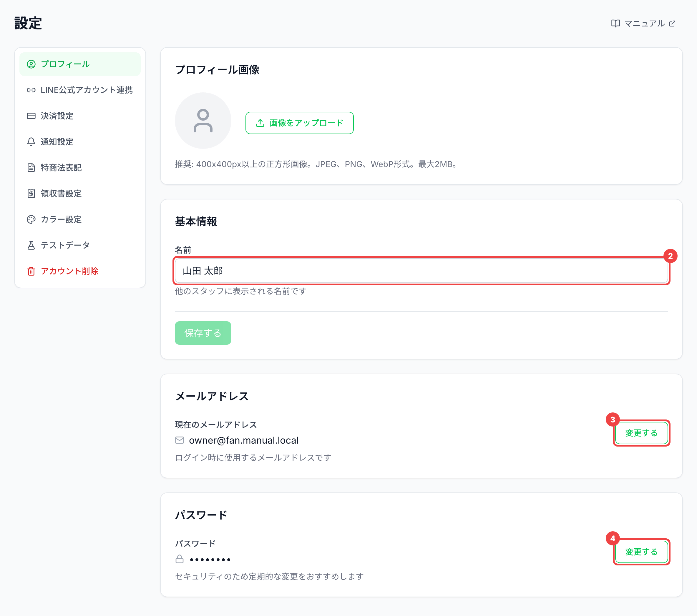
Task: Go to 決済設定 in the sidebar
Action: coord(80,116)
